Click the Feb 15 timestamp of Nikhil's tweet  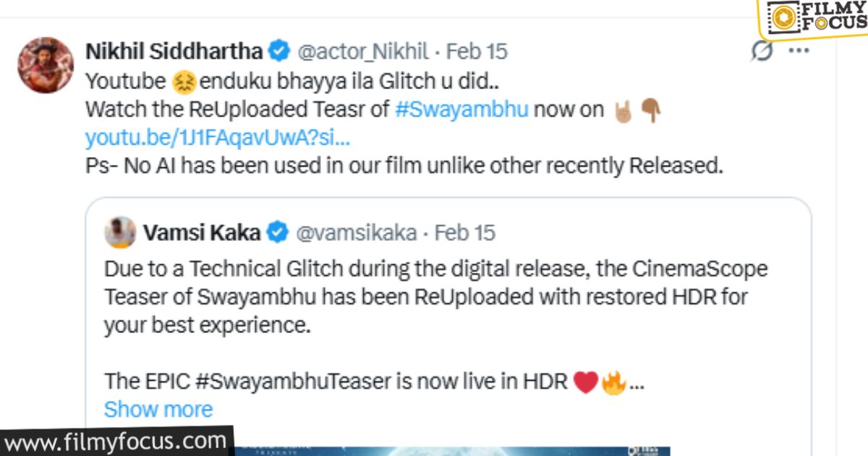point(477,51)
